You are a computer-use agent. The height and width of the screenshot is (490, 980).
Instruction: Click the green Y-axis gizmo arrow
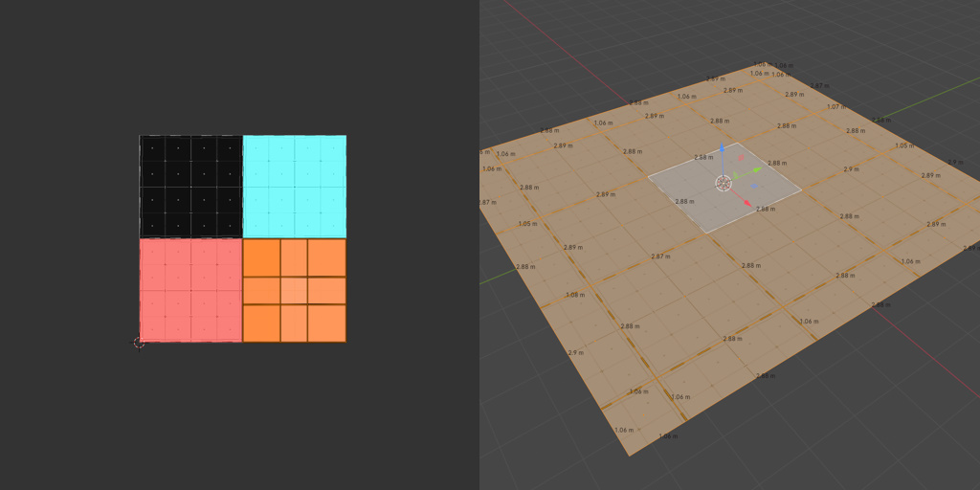coord(757,169)
